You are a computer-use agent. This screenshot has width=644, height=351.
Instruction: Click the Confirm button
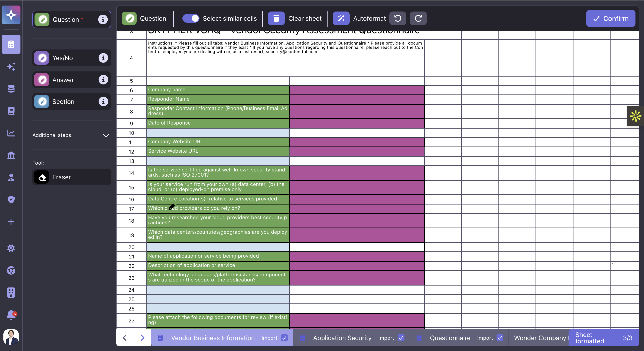pos(610,19)
